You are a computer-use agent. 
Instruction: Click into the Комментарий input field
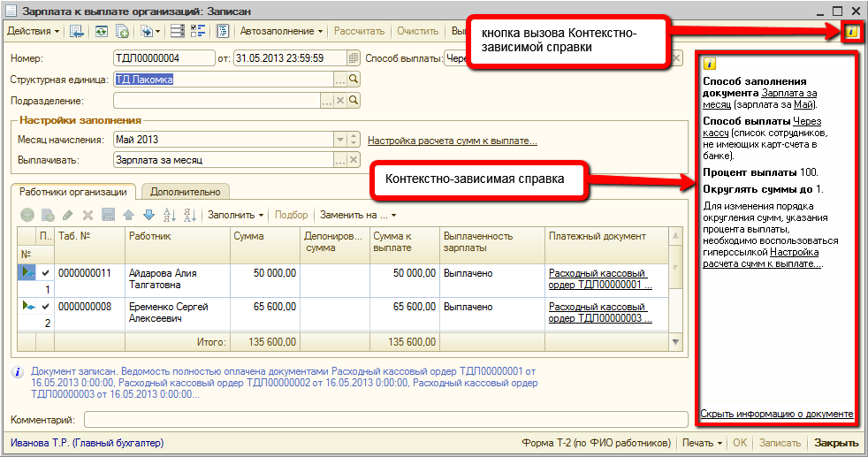pyautogui.click(x=385, y=419)
